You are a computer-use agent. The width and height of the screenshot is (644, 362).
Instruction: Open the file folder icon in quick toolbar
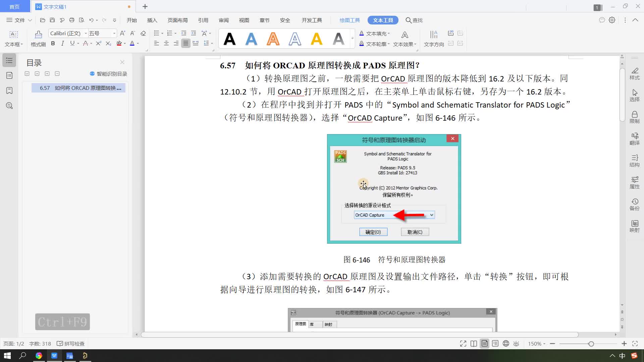coord(43,20)
